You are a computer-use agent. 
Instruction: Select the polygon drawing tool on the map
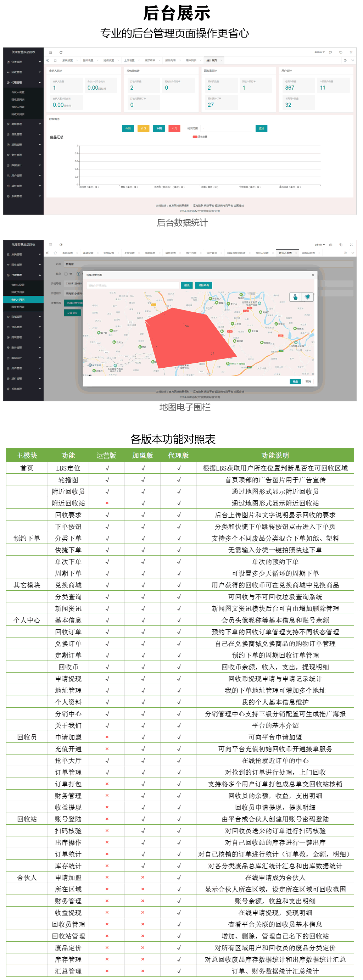tap(307, 297)
